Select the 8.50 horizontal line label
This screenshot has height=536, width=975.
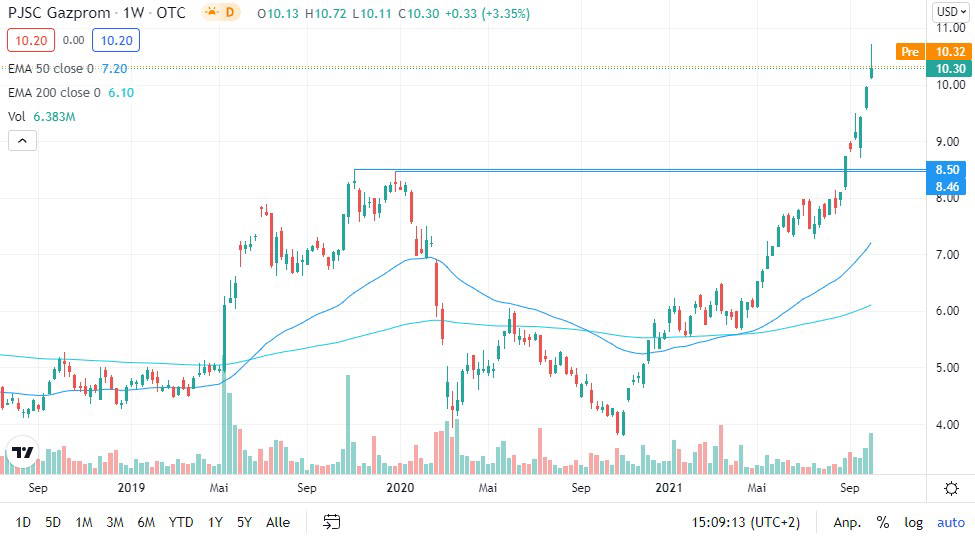point(946,169)
